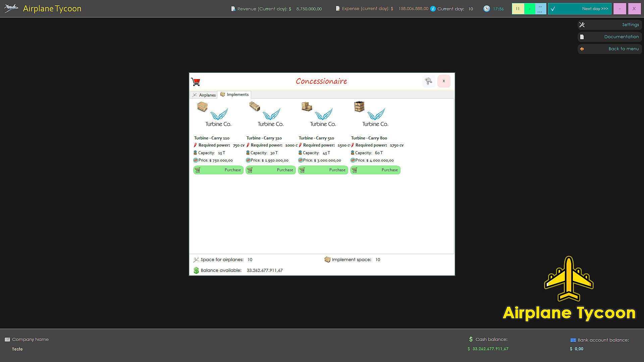Viewport: 644px width, 362px height.
Task: Select the triple-arrow fastest speed
Action: coord(540,12)
